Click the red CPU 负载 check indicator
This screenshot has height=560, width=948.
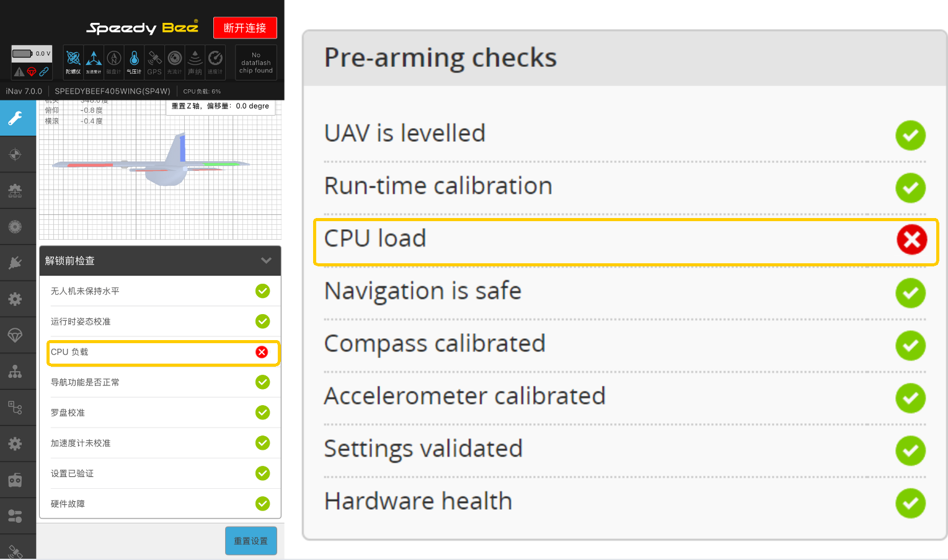(x=262, y=352)
